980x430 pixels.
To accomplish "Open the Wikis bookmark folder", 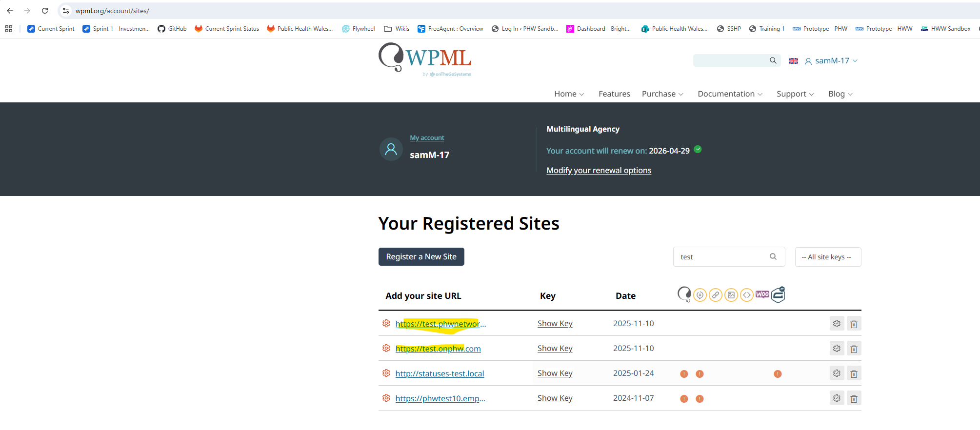I will [x=397, y=29].
